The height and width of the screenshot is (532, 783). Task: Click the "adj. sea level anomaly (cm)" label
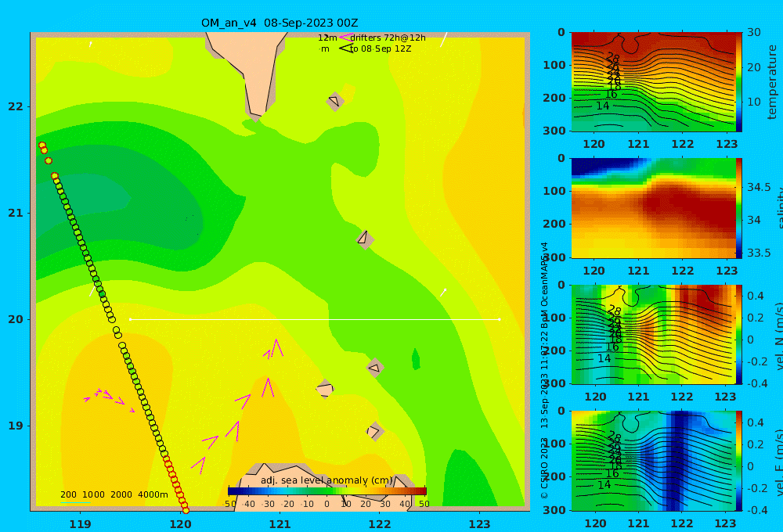click(x=327, y=480)
